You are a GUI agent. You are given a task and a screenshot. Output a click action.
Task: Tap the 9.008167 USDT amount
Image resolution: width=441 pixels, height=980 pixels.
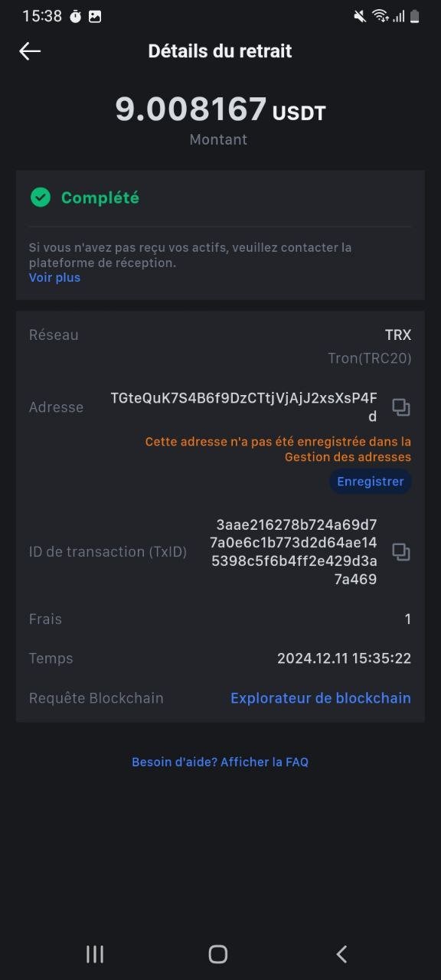[x=220, y=109]
